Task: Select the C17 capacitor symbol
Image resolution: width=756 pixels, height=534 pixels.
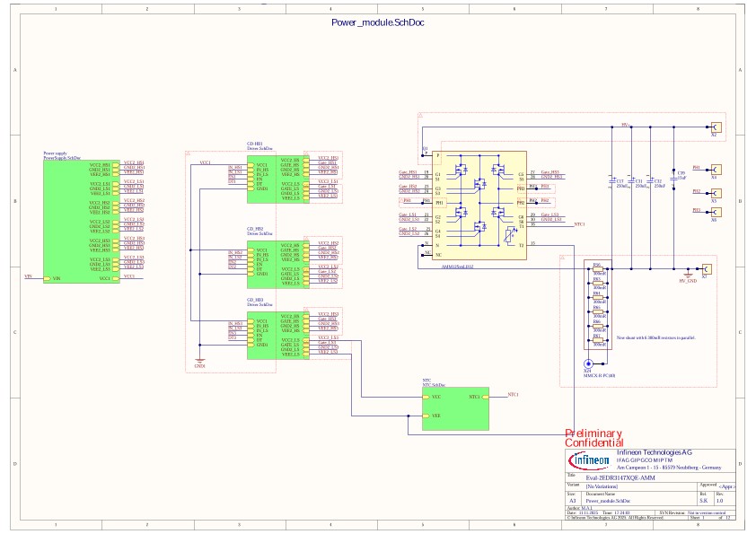Action: [612, 181]
